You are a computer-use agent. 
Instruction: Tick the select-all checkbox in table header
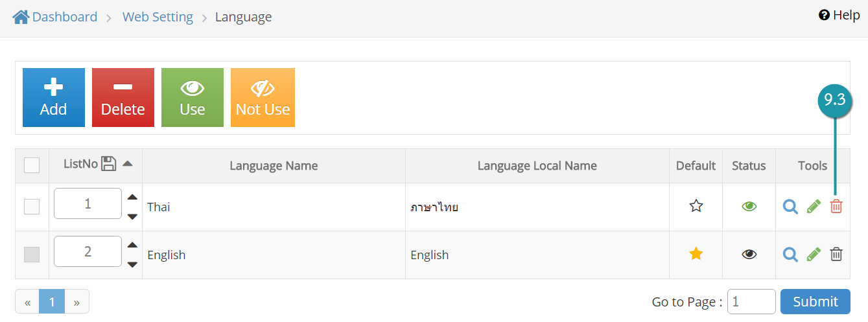pos(32,166)
